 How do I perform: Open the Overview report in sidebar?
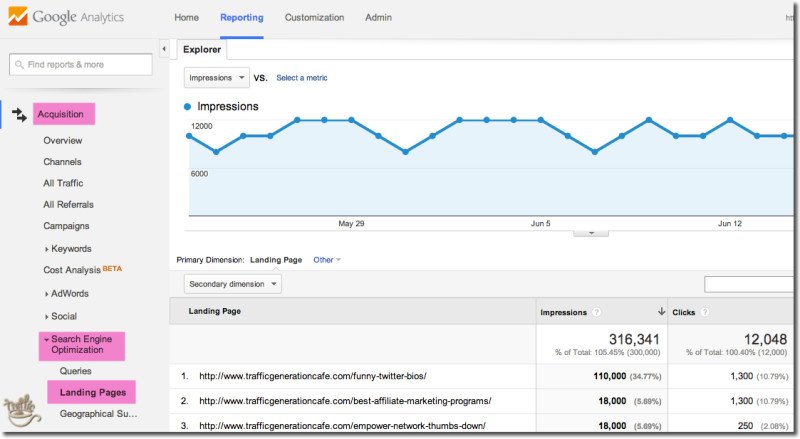[63, 140]
